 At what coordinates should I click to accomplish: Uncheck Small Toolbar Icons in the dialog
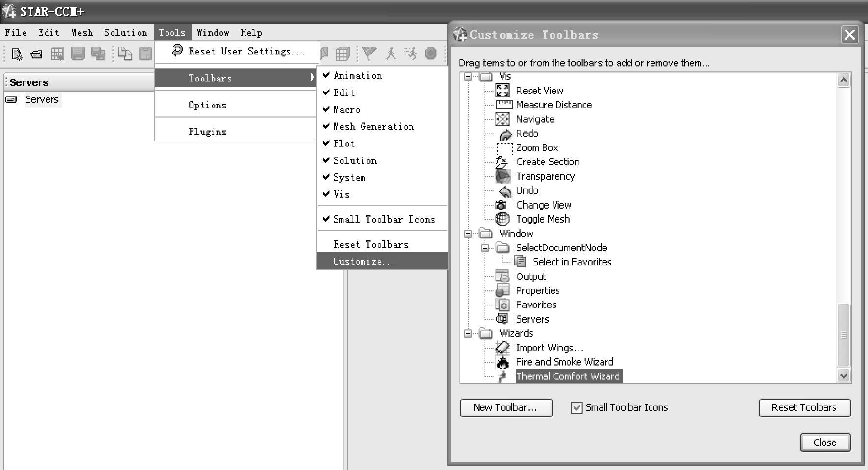(577, 407)
